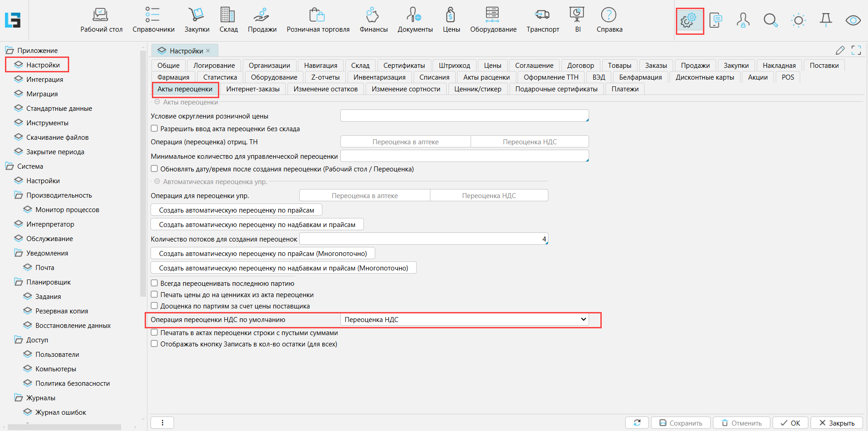Click Создать автоматическую переоценку по прайсам button

pyautogui.click(x=236, y=210)
